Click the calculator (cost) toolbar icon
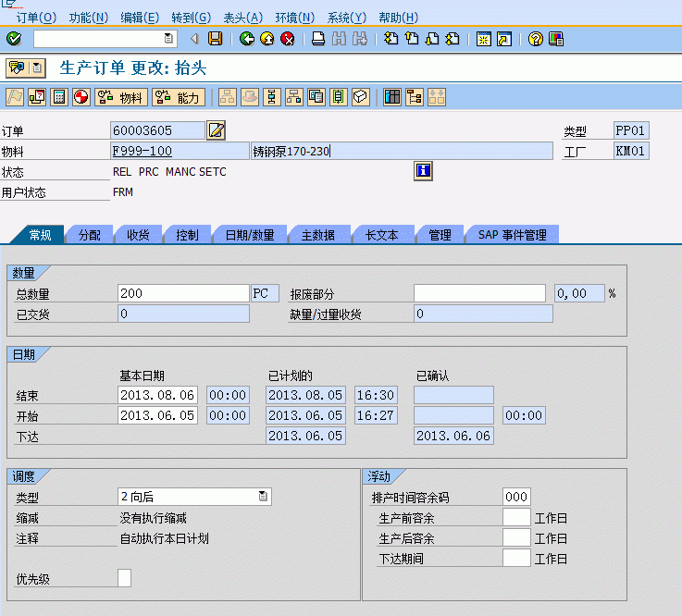Image resolution: width=682 pixels, height=616 pixels. click(x=59, y=97)
